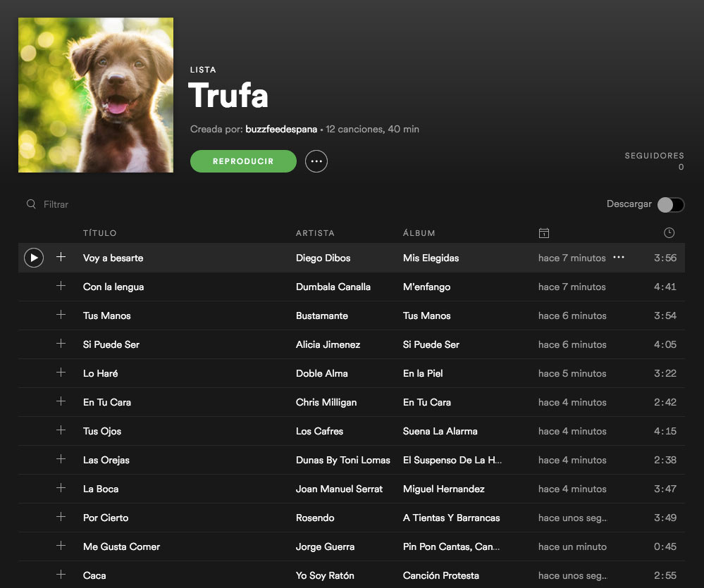
Task: Sort tracks by ÁLBUM column
Action: coord(419,233)
